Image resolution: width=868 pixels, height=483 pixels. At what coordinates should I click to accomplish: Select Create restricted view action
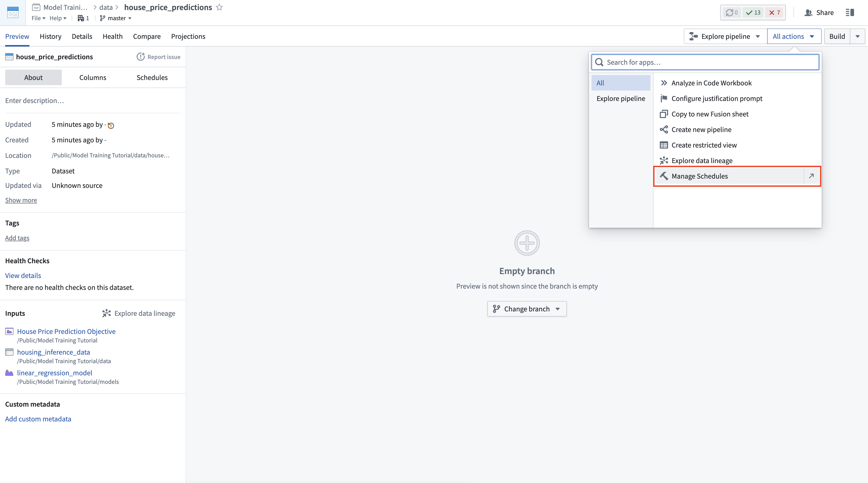[737, 145]
